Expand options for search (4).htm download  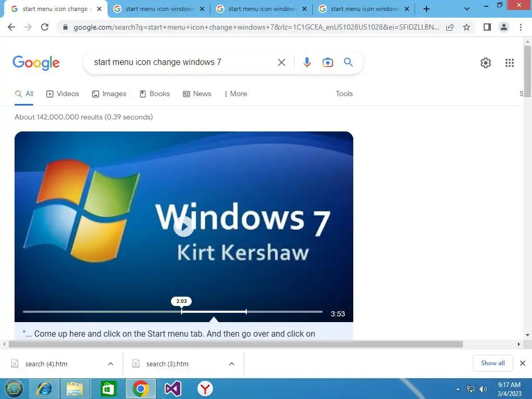coord(111,364)
